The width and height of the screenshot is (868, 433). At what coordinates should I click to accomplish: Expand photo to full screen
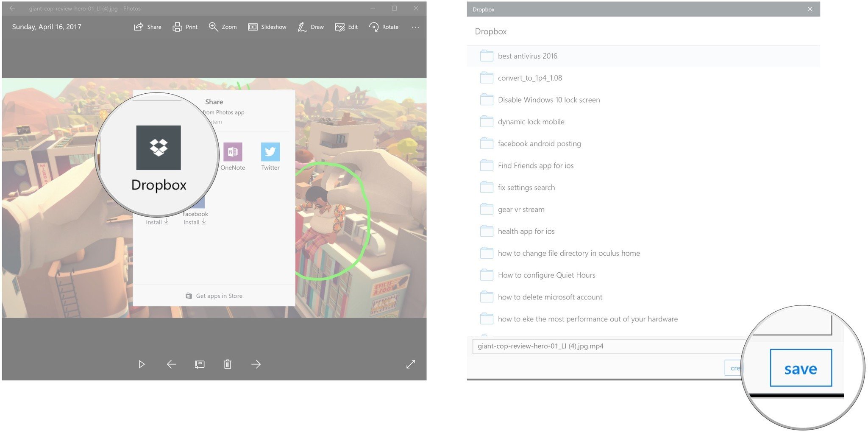pos(411,364)
